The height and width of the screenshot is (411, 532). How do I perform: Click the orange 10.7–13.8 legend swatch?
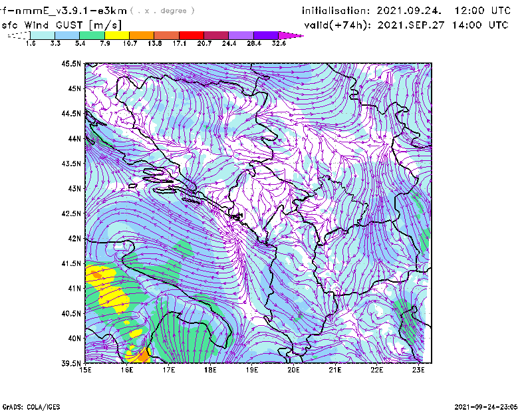pos(142,35)
